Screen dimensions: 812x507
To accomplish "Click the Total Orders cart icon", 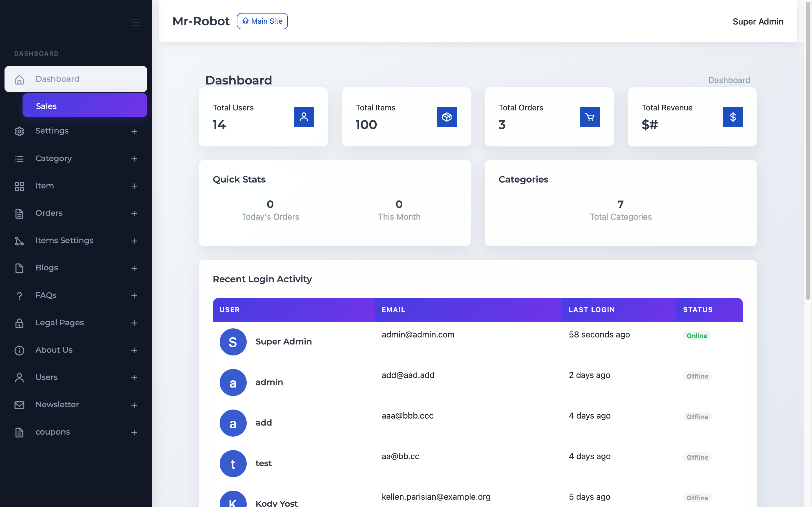I will coord(590,117).
